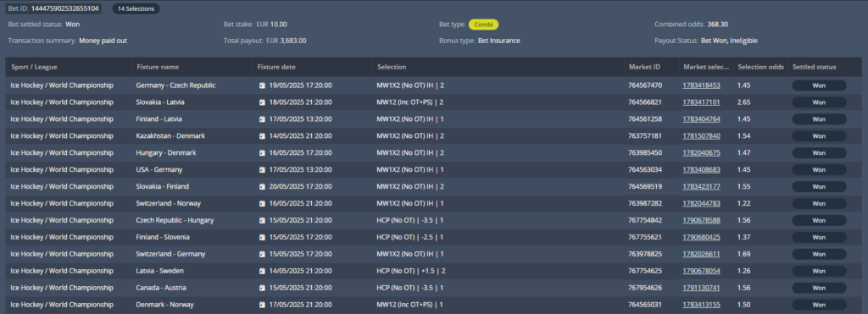The width and height of the screenshot is (868, 314).
Task: Click calendar icon in Germany - Czech Republic row
Action: click(262, 85)
